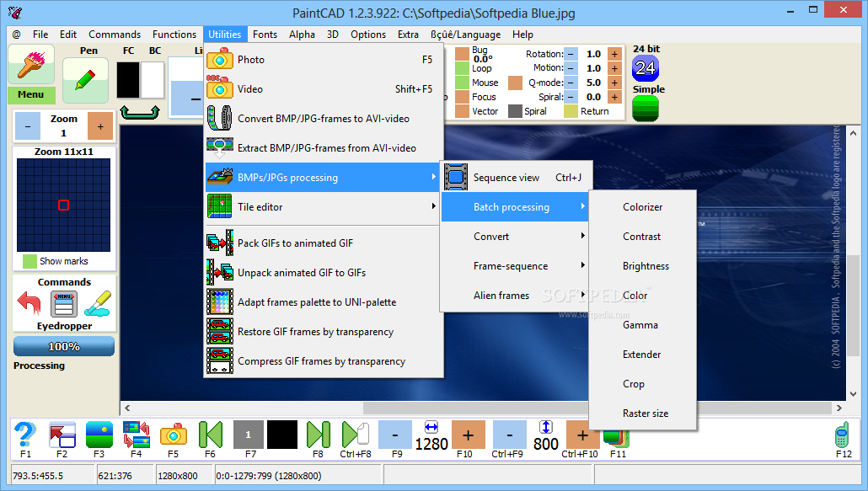Screen dimensions: 868x491
Task: Expand the Frame-sequence submenu
Action: (515, 266)
